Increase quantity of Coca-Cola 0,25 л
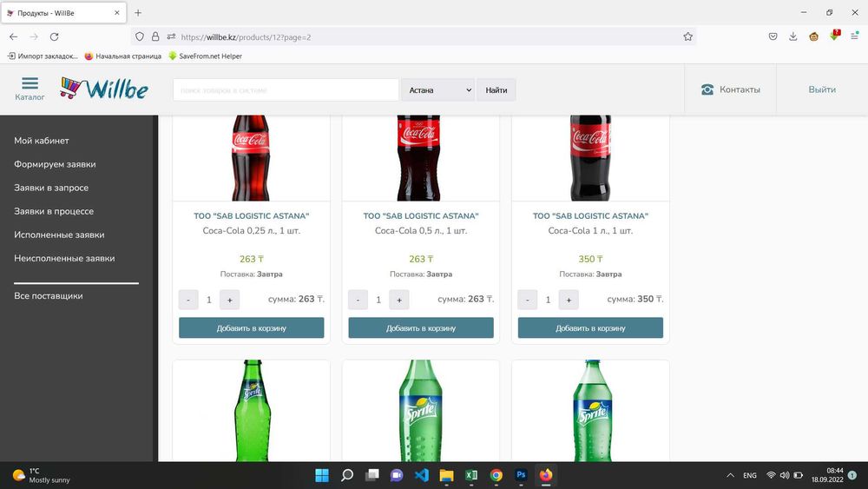 [229, 300]
